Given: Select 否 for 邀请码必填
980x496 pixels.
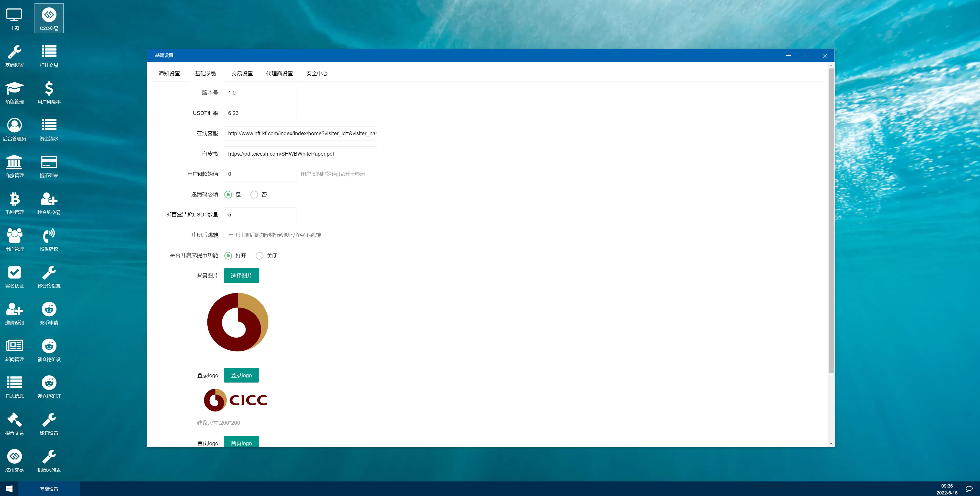Looking at the screenshot, I should 254,195.
